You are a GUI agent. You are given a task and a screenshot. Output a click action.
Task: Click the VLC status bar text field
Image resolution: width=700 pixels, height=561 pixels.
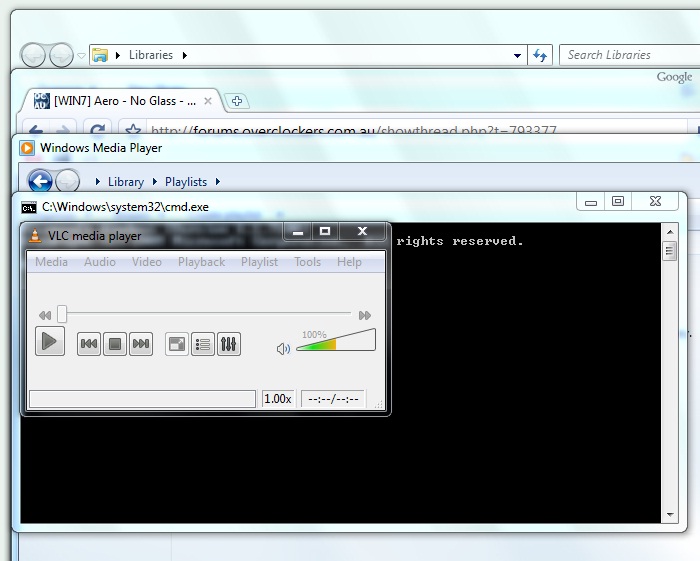[x=142, y=399]
